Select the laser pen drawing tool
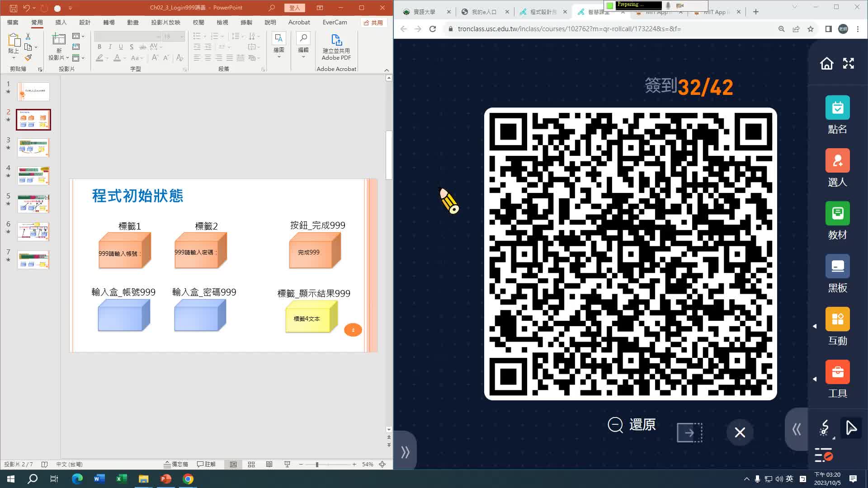The width and height of the screenshot is (868, 488). pos(825,428)
